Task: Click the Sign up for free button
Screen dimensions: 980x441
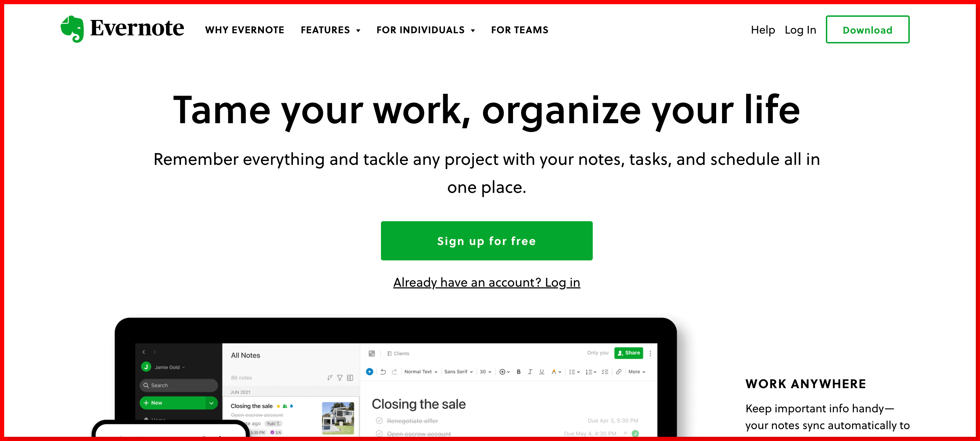Action: (x=488, y=240)
